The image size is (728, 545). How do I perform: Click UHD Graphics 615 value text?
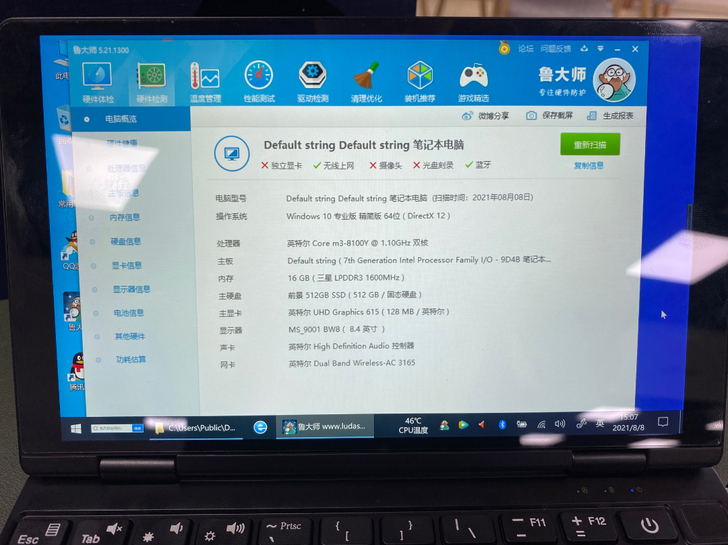click(x=369, y=312)
